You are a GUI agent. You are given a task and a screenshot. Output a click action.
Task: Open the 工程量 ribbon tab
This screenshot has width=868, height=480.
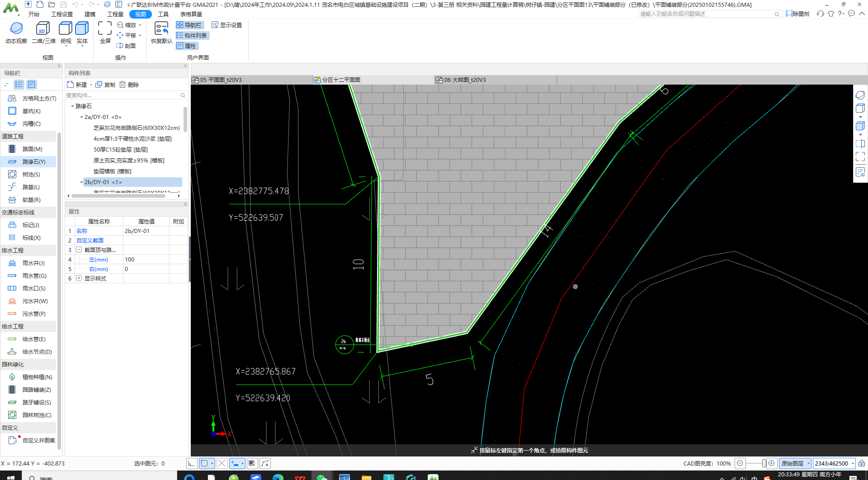115,14
